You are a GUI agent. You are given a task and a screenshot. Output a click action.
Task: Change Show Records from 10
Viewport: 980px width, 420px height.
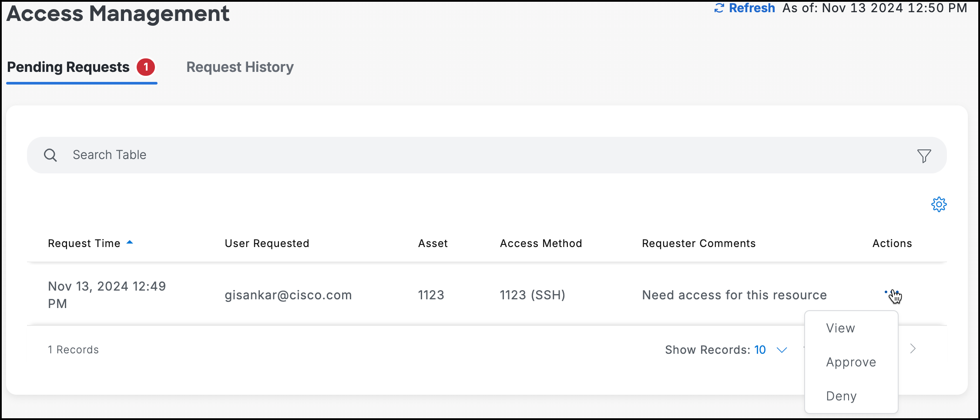click(x=761, y=349)
